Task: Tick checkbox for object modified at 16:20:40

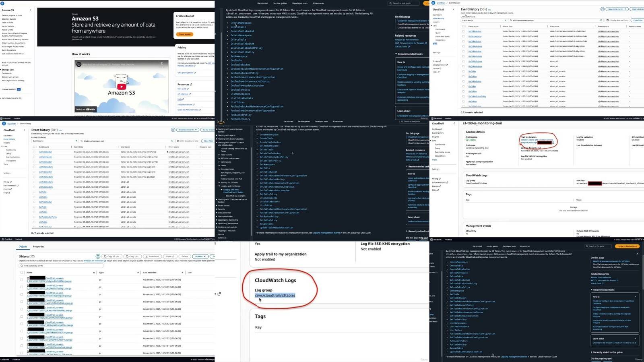Action: click(x=22, y=309)
